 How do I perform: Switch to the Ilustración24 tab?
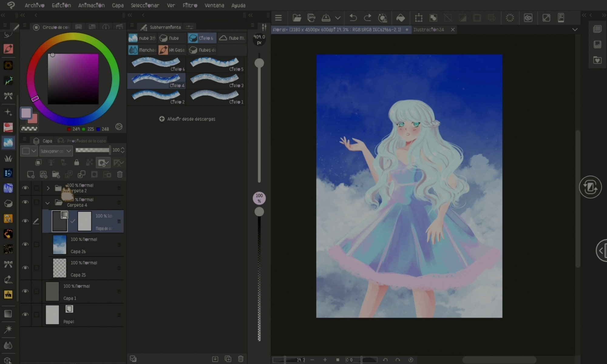pos(429,29)
